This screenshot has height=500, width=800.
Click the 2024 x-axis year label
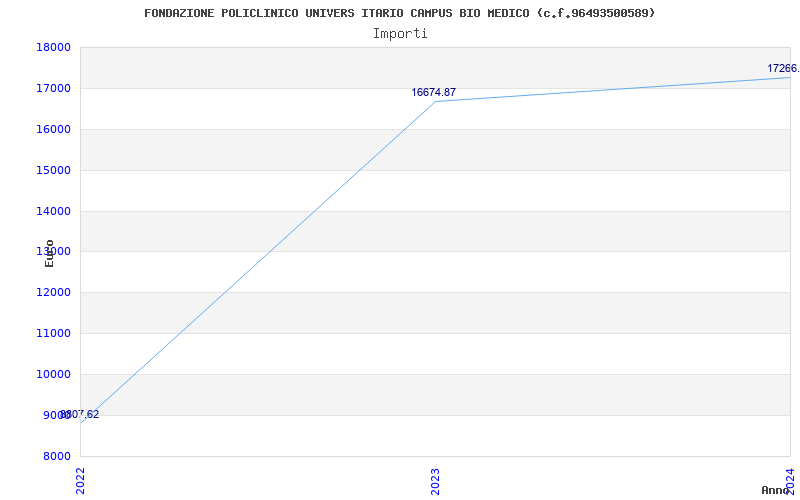(790, 481)
